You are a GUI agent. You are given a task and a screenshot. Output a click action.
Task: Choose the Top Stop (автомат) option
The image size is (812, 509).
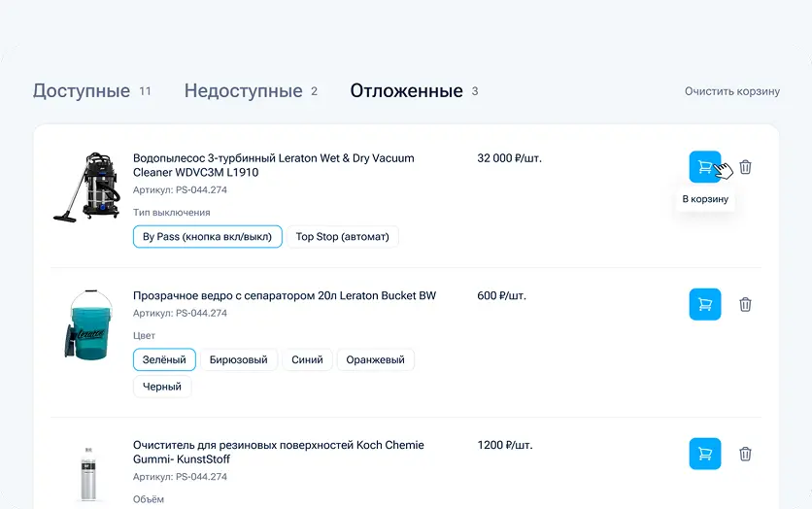coord(342,237)
